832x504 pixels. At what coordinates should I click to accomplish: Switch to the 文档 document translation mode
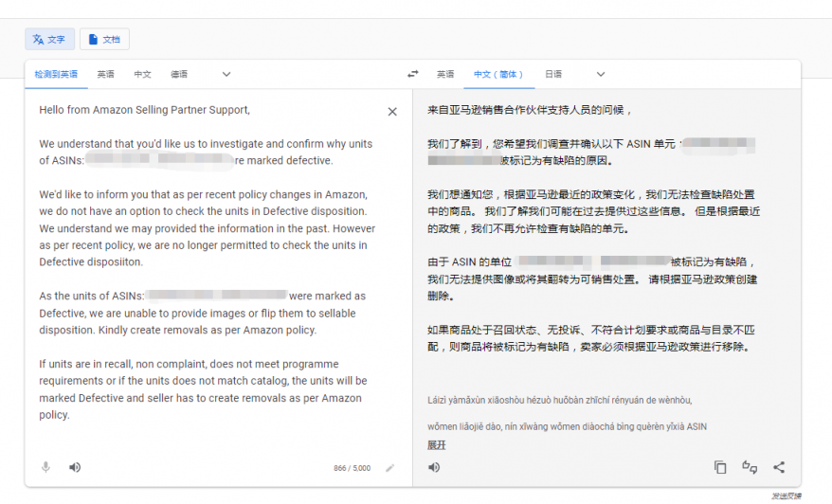104,39
